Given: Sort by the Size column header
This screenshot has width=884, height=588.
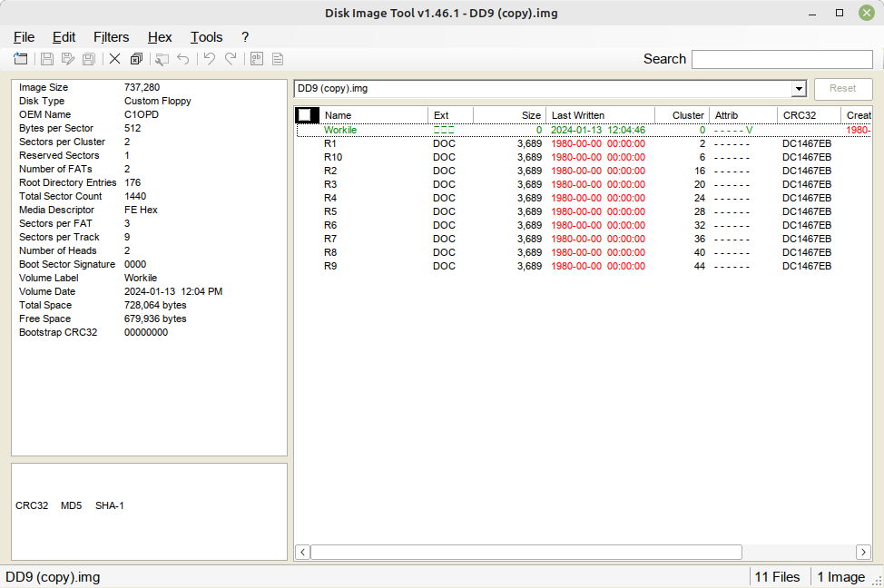Looking at the screenshot, I should coord(509,115).
